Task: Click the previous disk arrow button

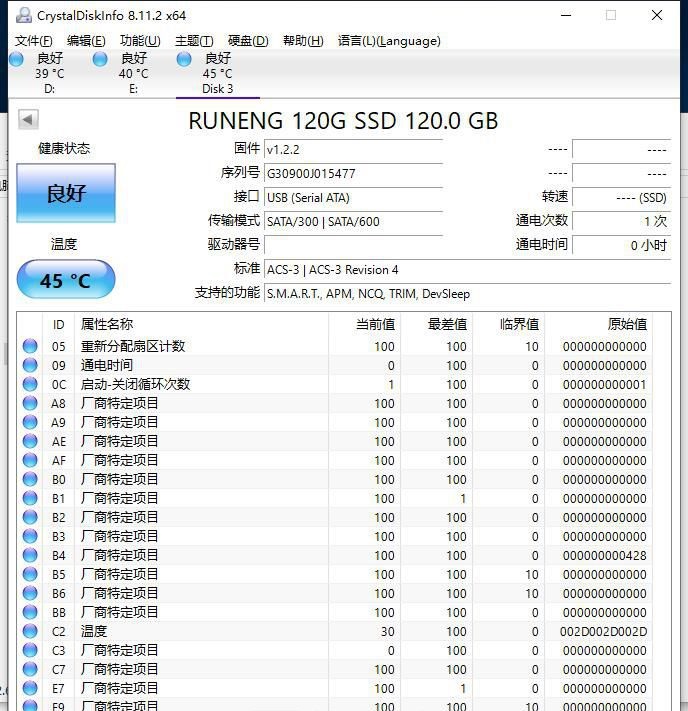Action: (28, 120)
